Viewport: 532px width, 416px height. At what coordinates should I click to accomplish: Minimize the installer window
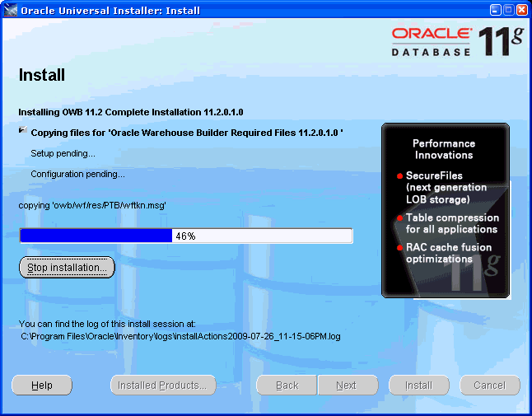point(496,10)
